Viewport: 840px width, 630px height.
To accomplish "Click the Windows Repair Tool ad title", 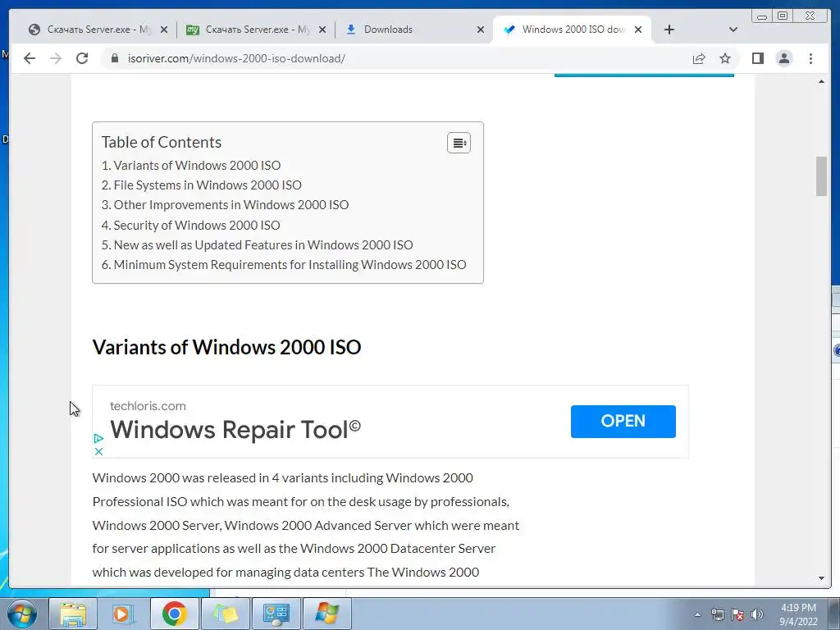I will [235, 429].
